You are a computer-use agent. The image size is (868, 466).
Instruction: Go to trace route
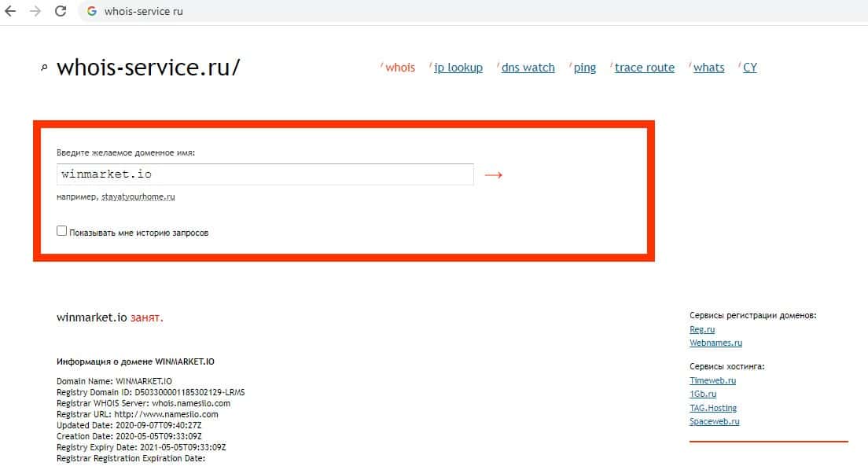pos(645,68)
